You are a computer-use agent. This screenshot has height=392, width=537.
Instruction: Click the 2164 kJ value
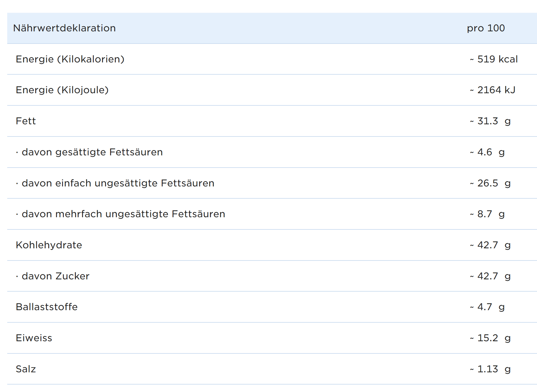[493, 90]
